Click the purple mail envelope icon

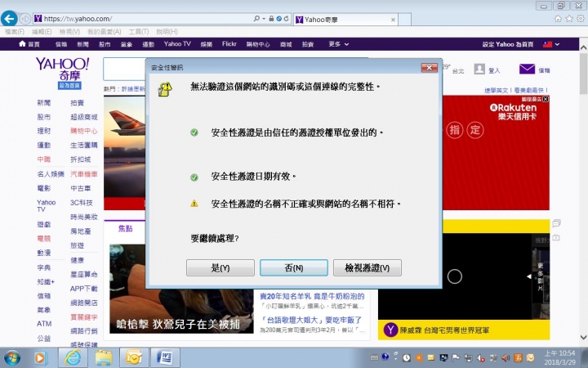[527, 69]
